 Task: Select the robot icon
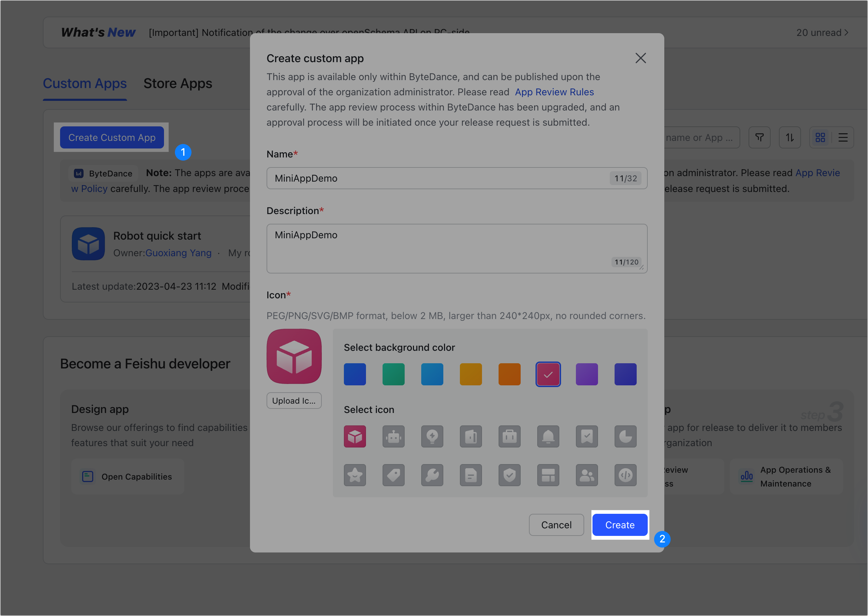393,436
